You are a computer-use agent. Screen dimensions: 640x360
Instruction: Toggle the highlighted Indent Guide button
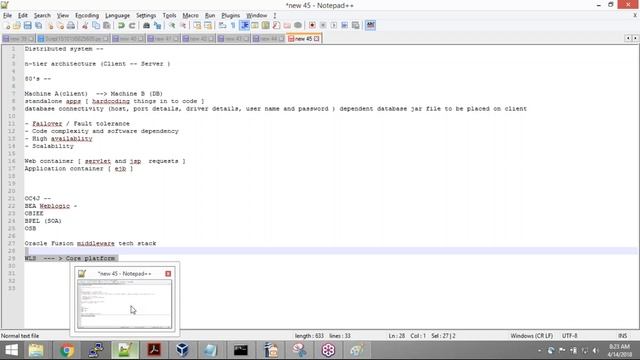click(x=244, y=25)
